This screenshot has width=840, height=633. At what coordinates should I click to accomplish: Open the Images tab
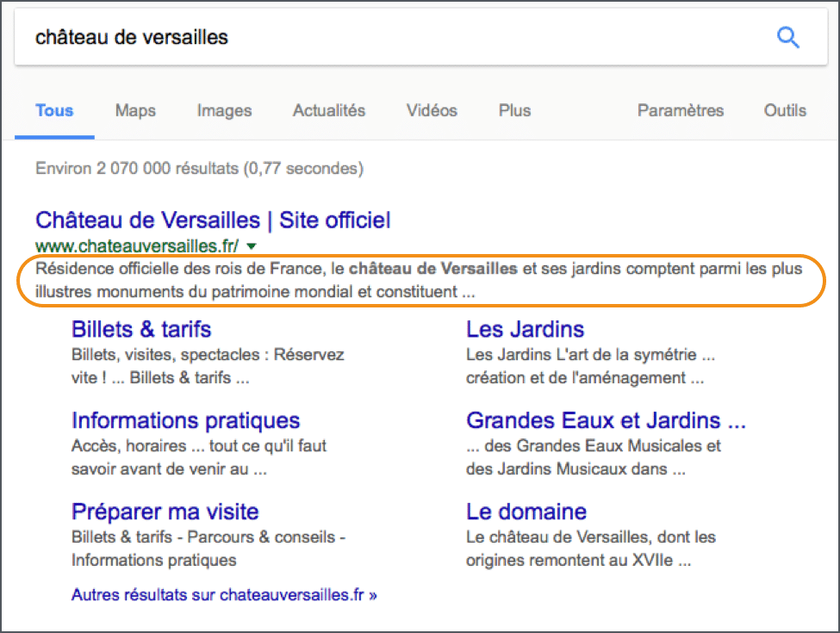point(224,110)
